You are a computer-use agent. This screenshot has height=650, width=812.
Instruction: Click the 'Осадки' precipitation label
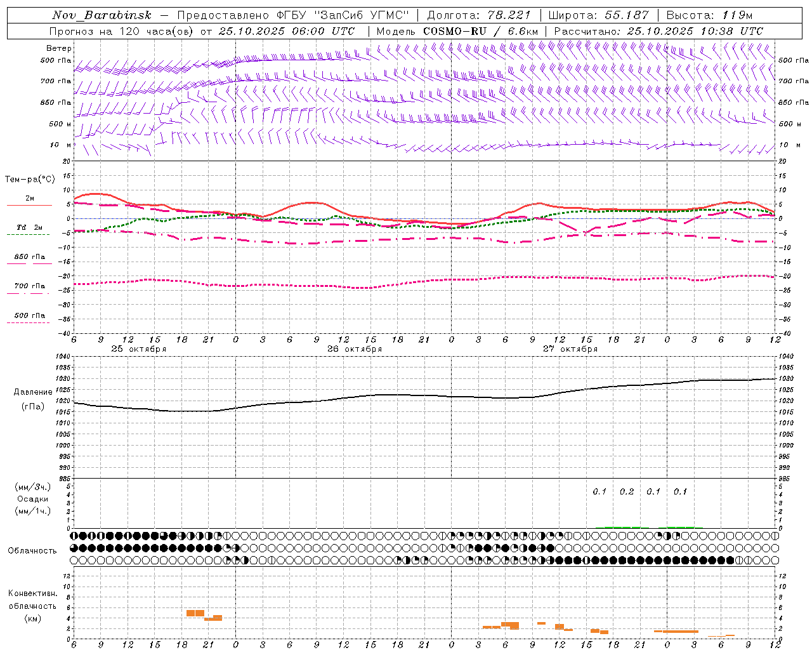pyautogui.click(x=33, y=499)
